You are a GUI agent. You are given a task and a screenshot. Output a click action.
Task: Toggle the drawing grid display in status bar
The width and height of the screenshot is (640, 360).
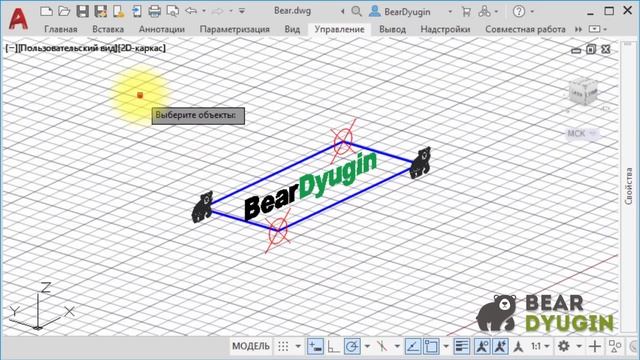coord(283,346)
